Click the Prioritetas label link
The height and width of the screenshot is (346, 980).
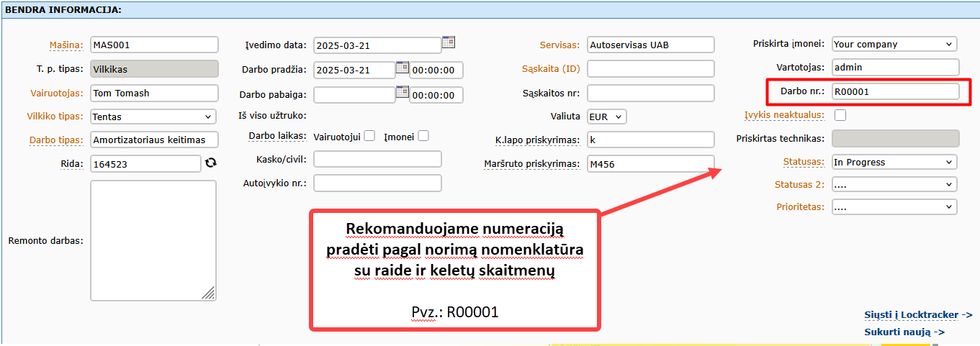[x=799, y=207]
